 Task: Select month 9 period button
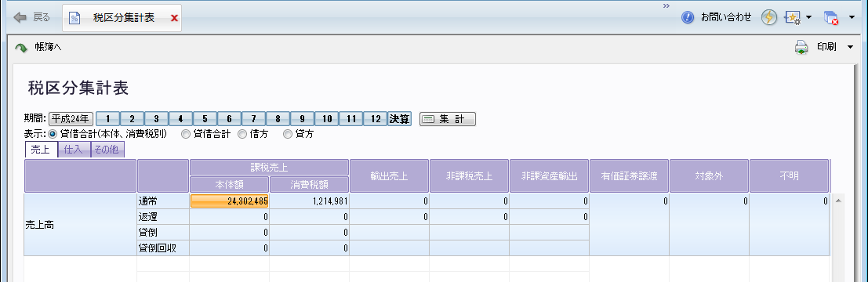pos(302,119)
